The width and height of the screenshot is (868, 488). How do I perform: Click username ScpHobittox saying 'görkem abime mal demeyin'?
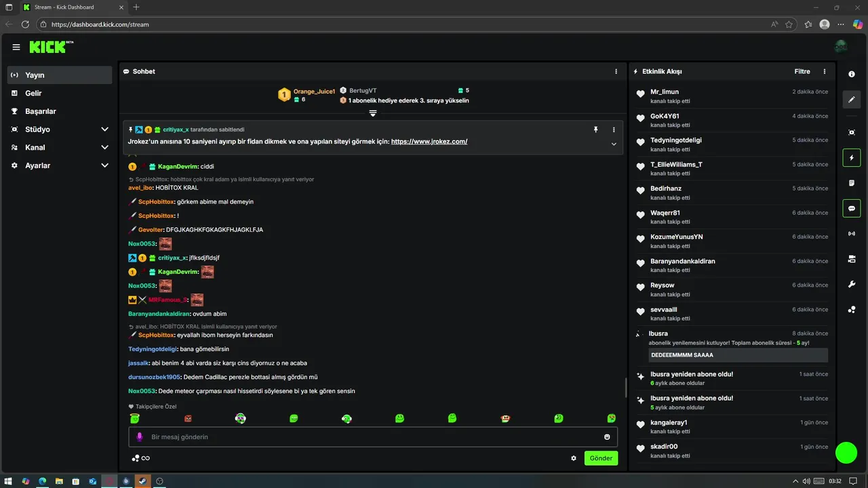[x=156, y=202]
